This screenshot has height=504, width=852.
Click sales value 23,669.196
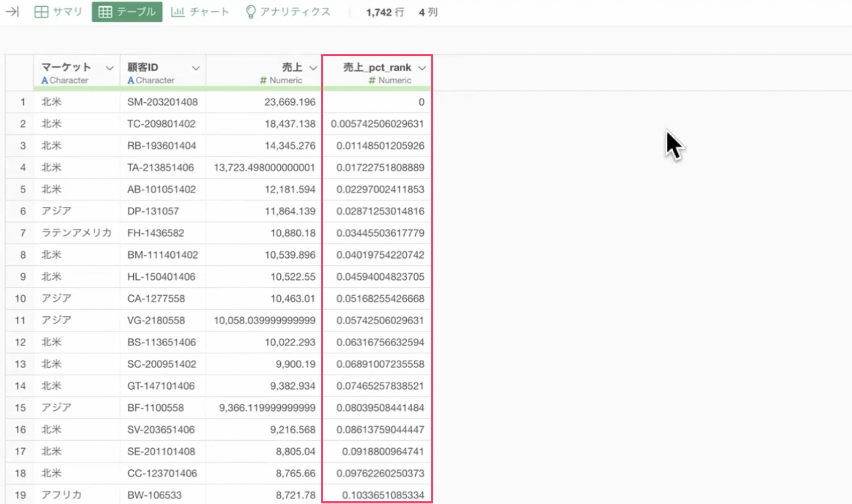coord(290,102)
